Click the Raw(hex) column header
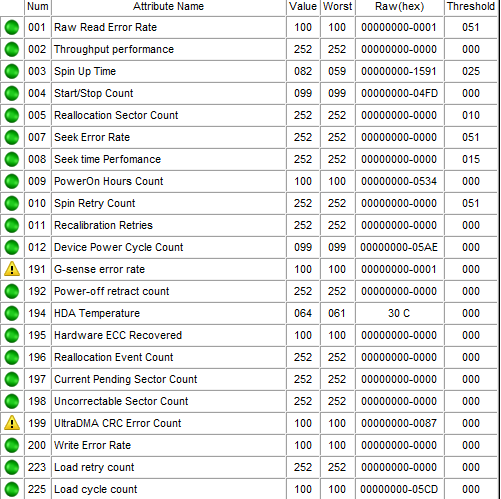 (x=399, y=7)
